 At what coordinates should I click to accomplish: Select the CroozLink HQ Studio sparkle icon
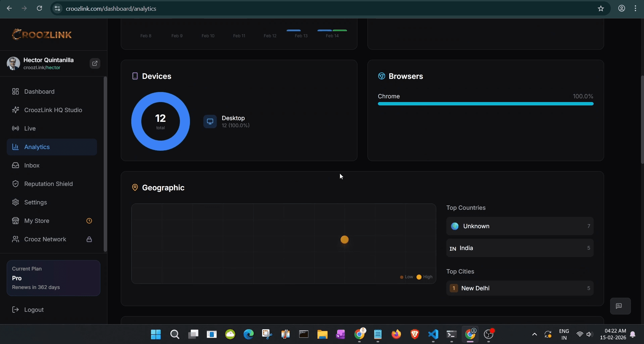[x=15, y=110]
